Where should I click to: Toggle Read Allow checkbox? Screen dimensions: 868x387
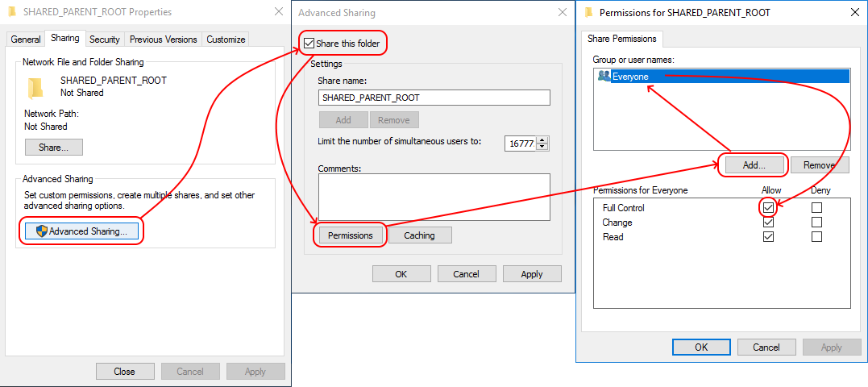[768, 237]
